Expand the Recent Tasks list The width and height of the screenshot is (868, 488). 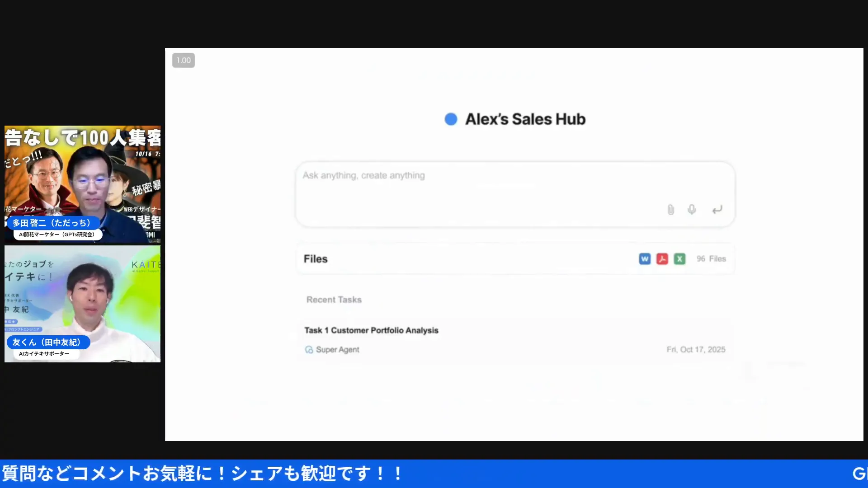pos(334,299)
